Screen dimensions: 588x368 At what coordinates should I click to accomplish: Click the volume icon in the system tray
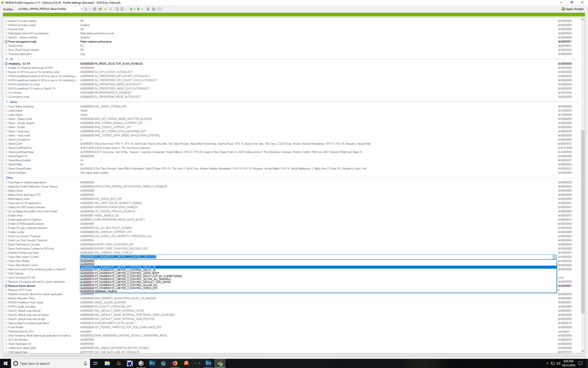[x=559, y=363]
